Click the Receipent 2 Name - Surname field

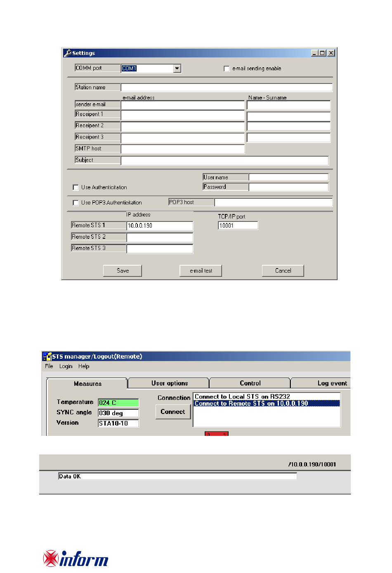[x=288, y=126]
